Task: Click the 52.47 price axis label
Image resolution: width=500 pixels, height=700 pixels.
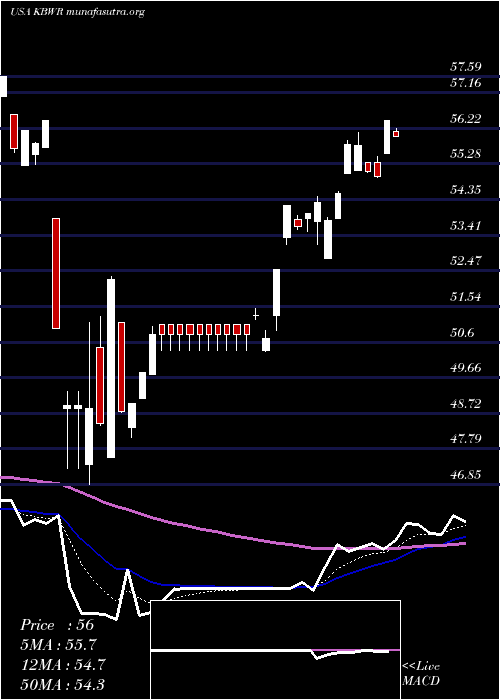Action: click(466, 261)
